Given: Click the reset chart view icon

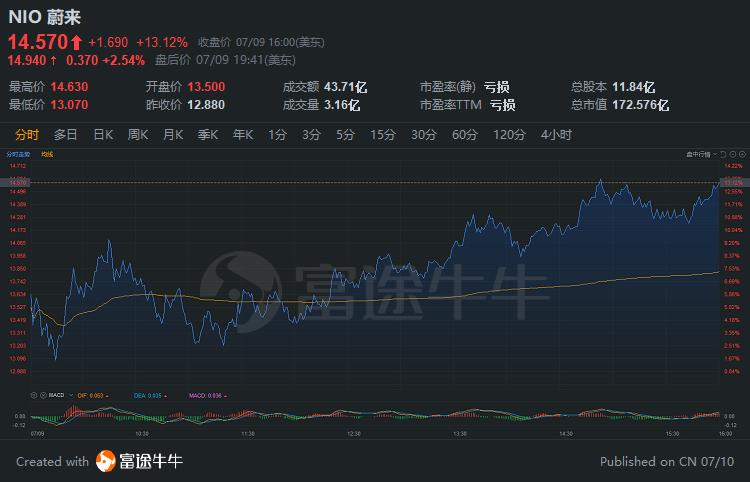Looking at the screenshot, I should pyautogui.click(x=723, y=154).
